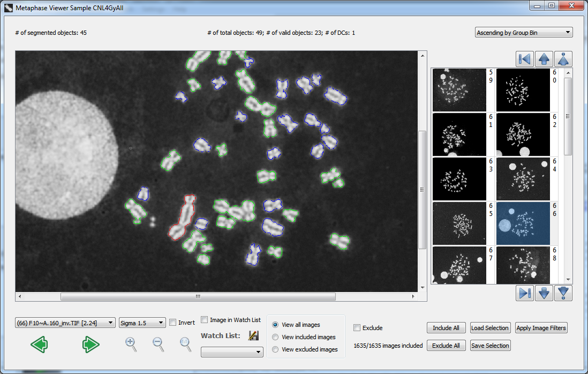Jump to last thumbnail with skip-to-end icon
Image resolution: width=588 pixels, height=374 pixels.
click(525, 293)
